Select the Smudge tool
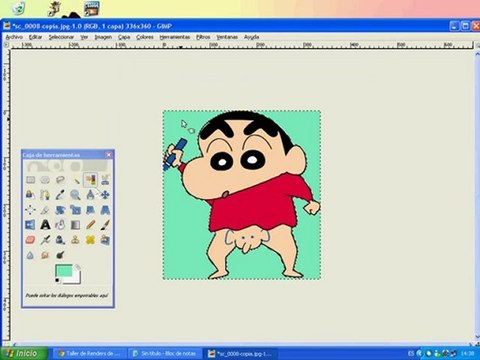This screenshot has width=480, height=360. coord(45,255)
